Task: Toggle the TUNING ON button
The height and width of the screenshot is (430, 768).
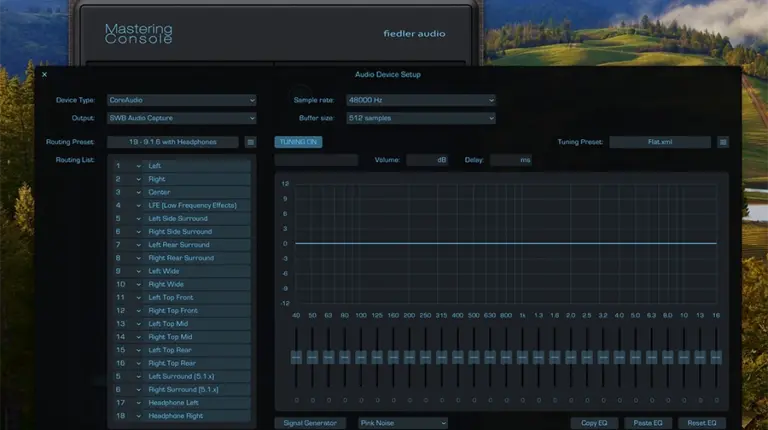Action: pos(297,142)
